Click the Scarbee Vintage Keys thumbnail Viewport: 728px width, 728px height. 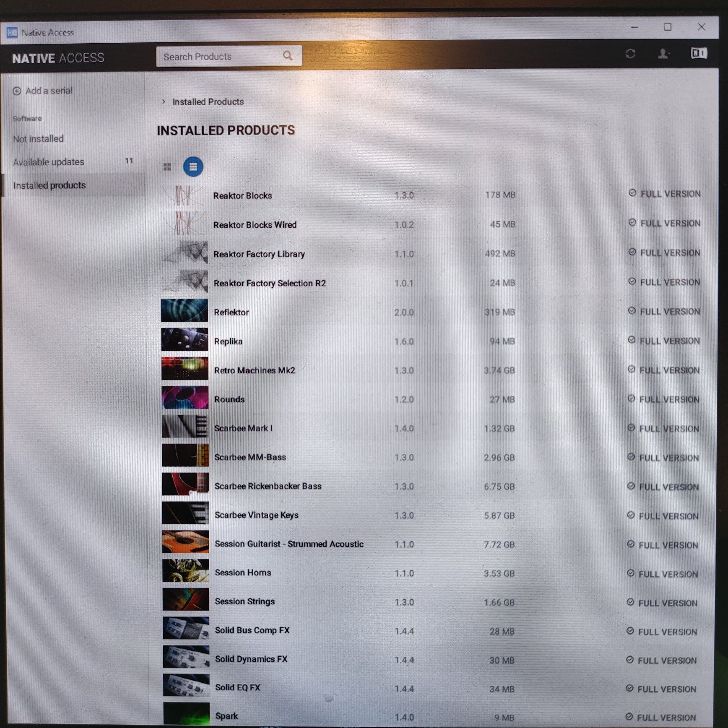point(185,513)
